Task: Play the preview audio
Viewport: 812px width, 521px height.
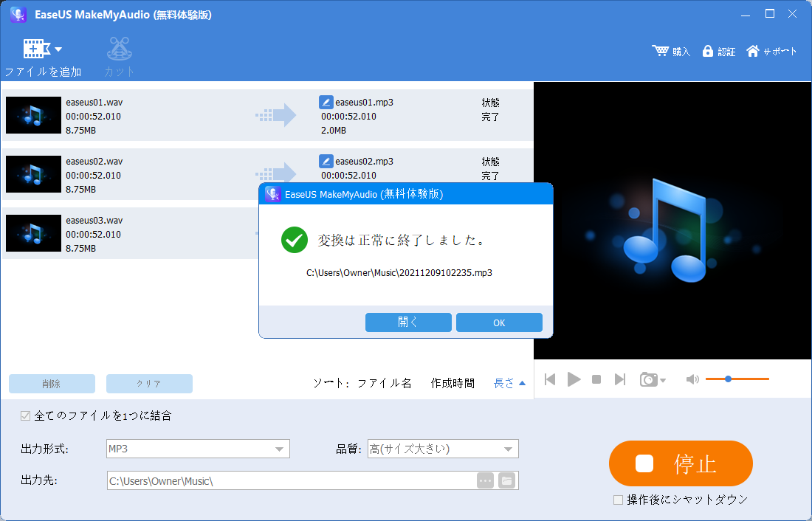Action: point(574,379)
